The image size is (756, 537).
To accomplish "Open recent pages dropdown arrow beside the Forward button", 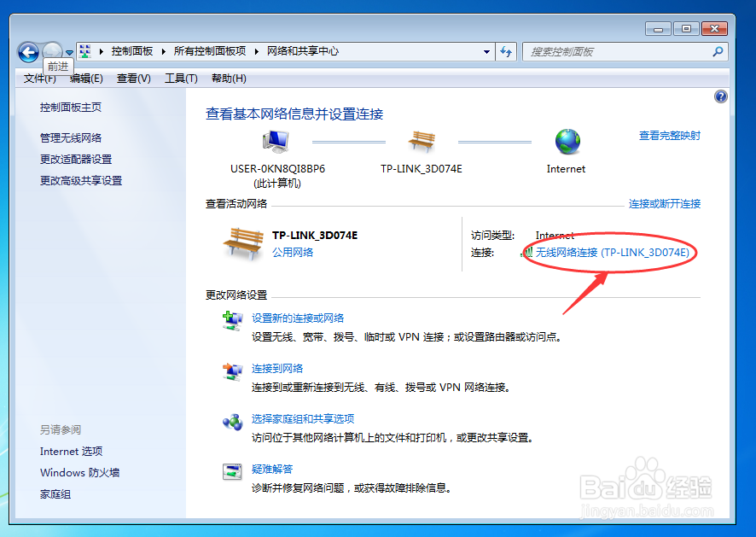I will click(69, 52).
